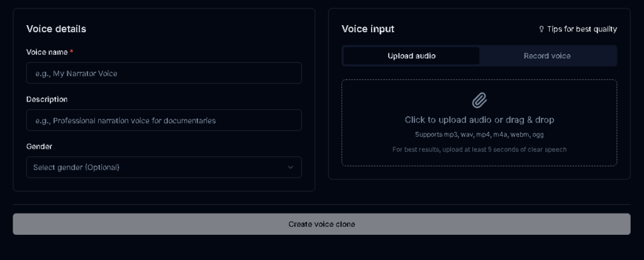This screenshot has width=644, height=260.
Task: Click the red required asterisk
Action: 72,51
